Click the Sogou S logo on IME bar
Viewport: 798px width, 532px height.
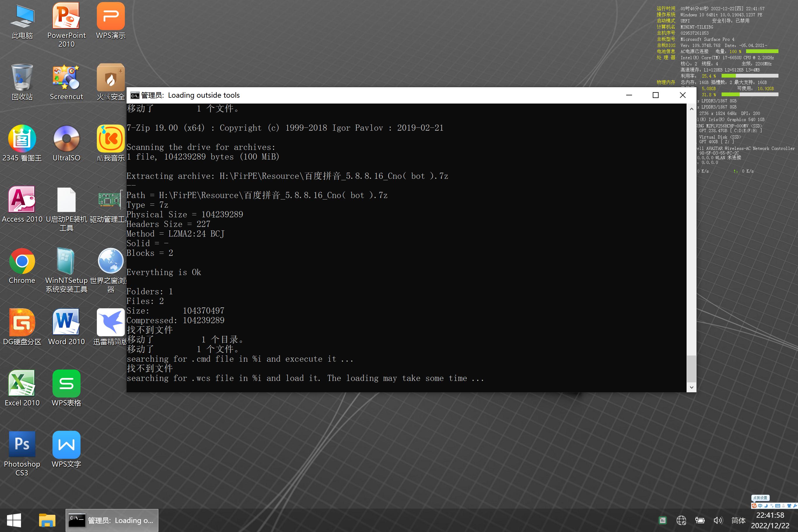(x=754, y=506)
